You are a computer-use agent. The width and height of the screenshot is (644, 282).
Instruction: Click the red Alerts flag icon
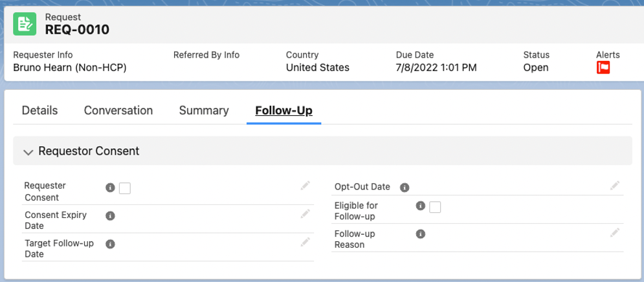point(603,67)
